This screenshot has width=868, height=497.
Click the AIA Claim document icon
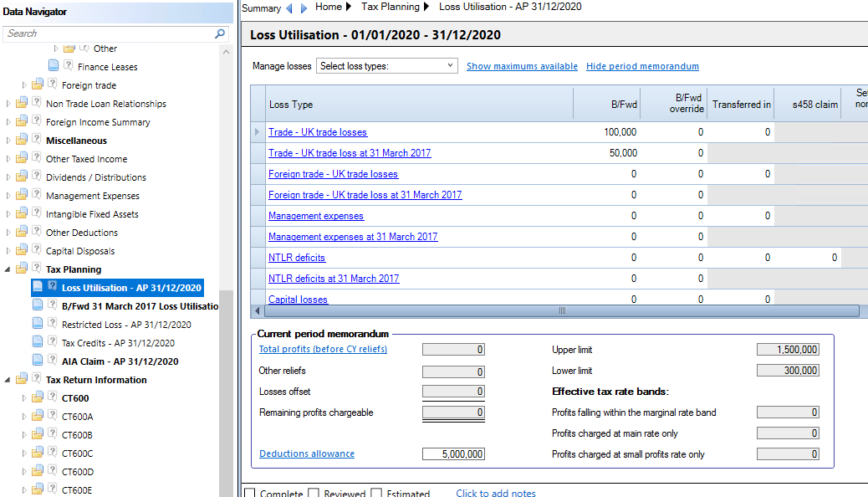[38, 361]
